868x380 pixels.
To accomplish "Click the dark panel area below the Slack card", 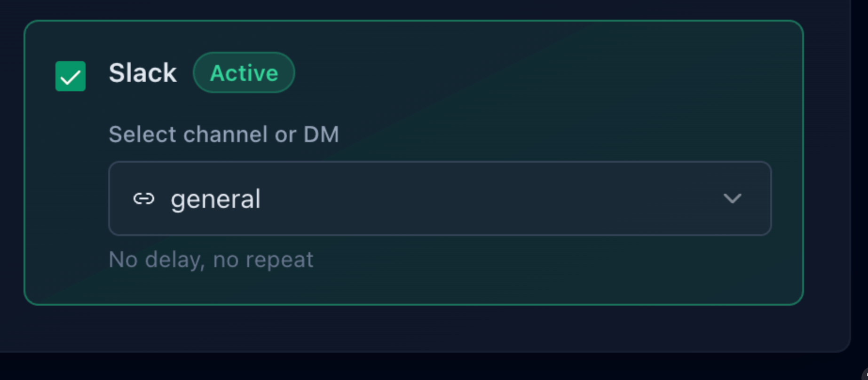I will tap(423, 329).
